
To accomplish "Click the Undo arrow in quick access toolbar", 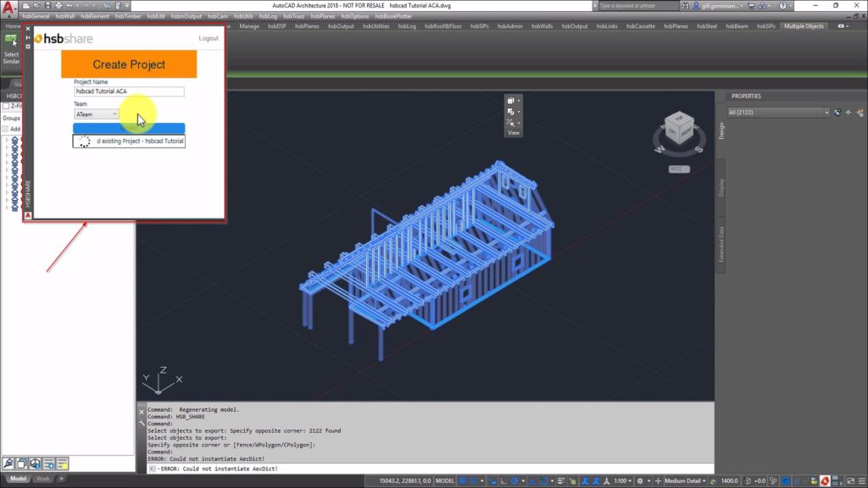I will [70, 6].
